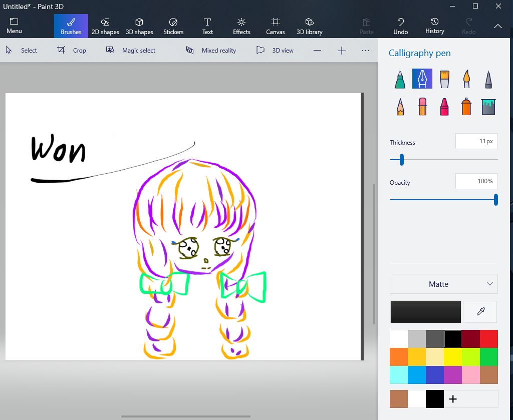Choose the light grey color swatch
The height and width of the screenshot is (420, 513).
(417, 339)
